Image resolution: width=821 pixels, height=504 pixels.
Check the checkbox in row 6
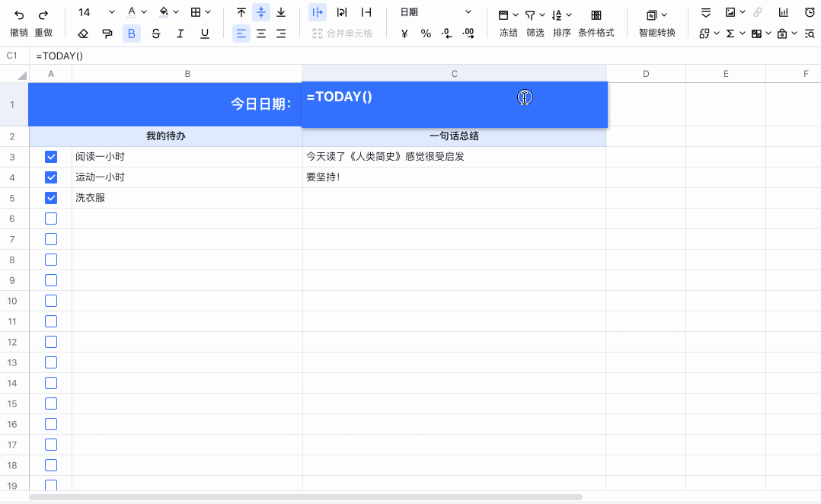pos(51,219)
